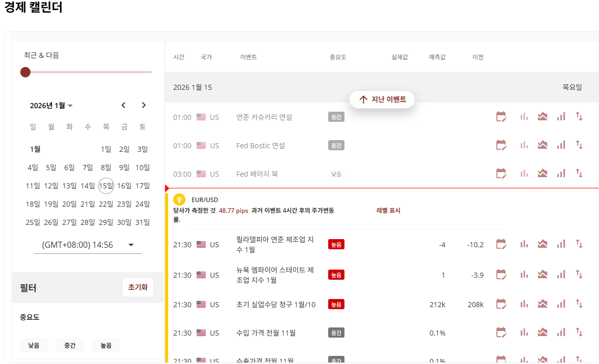Open the history chart icon for Fed Bostic 연설

pyautogui.click(x=524, y=146)
